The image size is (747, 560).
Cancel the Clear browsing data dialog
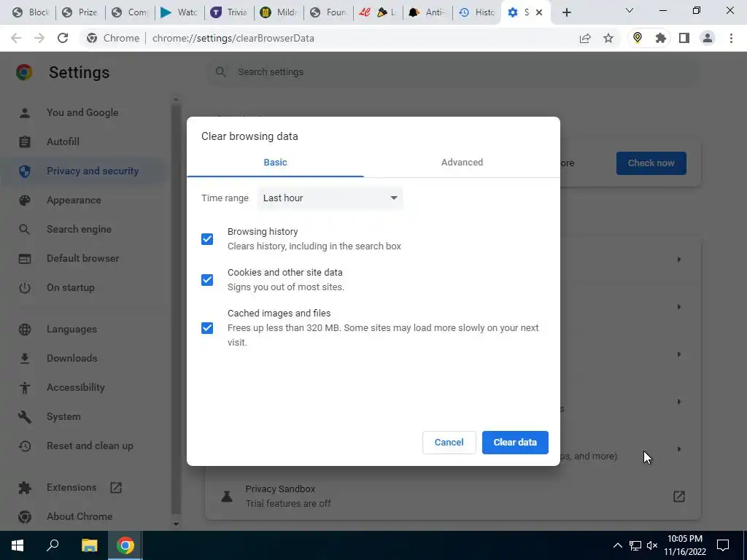[x=449, y=443]
